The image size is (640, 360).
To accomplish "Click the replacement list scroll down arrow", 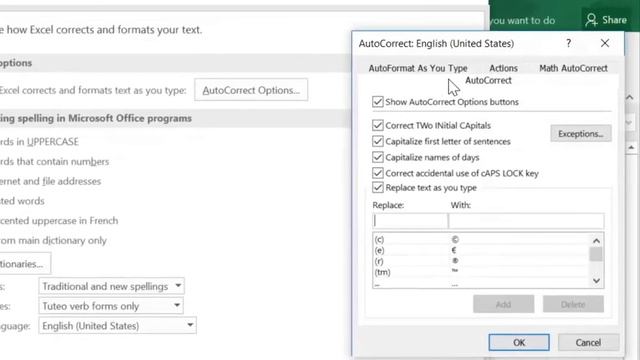I will point(596,281).
